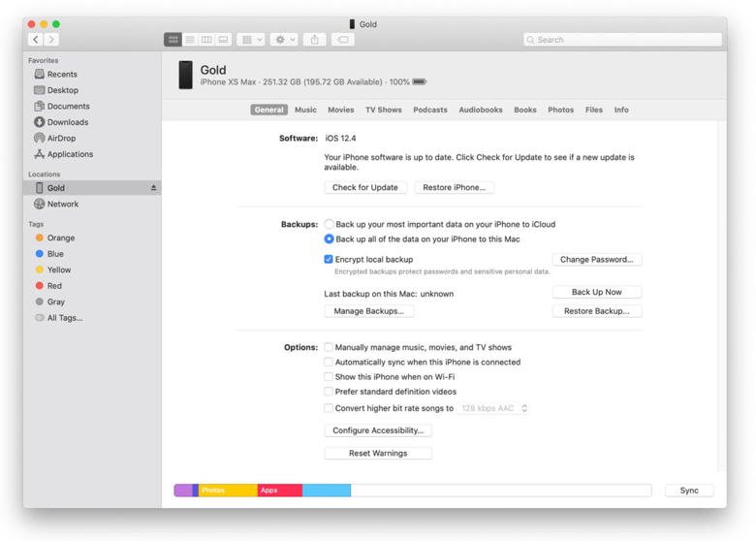Open the gear Action menu dropdown
This screenshot has height=541, width=756.
pyautogui.click(x=284, y=40)
